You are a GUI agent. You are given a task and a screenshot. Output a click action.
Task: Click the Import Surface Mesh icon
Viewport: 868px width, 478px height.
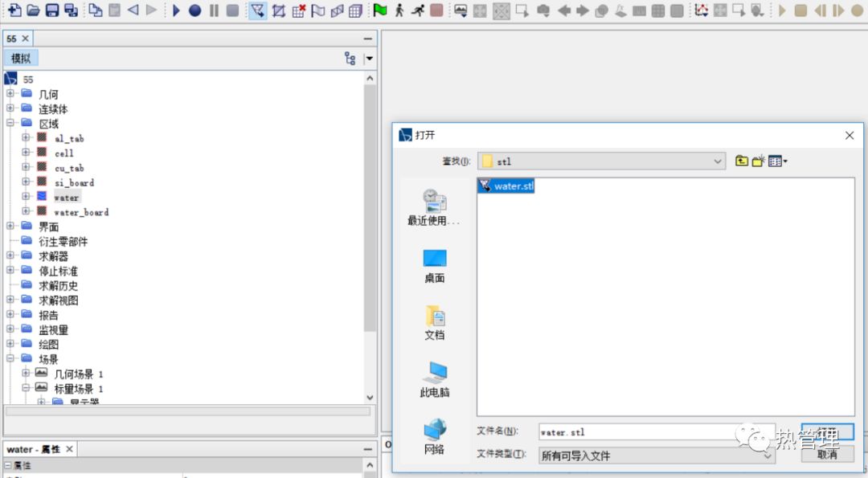[257, 10]
